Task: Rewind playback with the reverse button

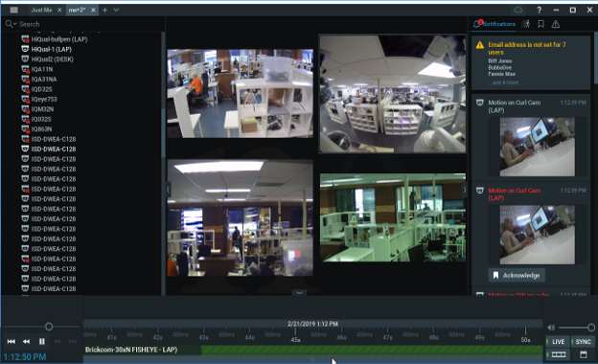Action: tap(26, 342)
